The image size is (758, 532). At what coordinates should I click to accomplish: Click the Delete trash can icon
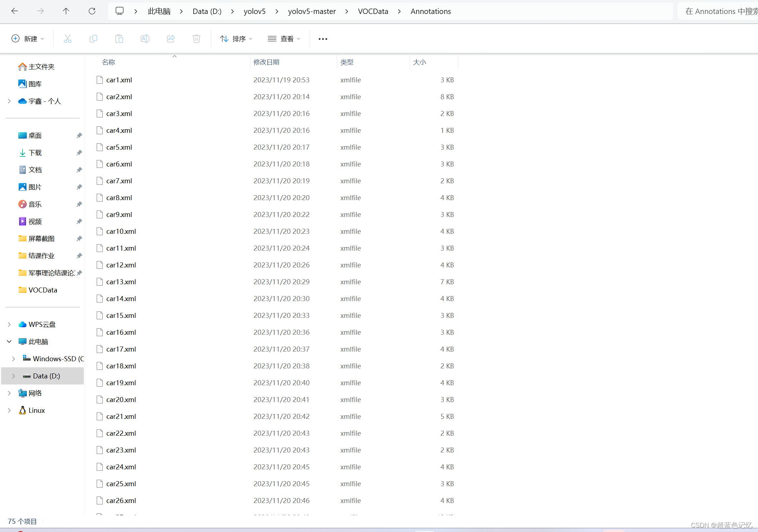196,39
